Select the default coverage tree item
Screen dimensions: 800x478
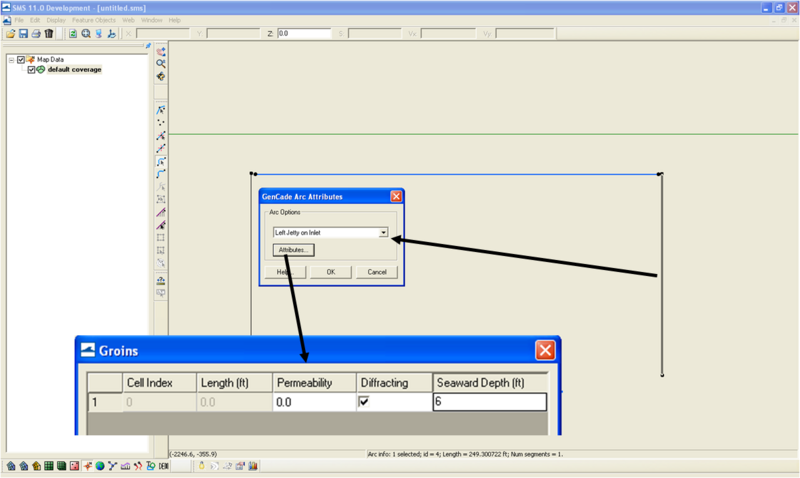[74, 69]
